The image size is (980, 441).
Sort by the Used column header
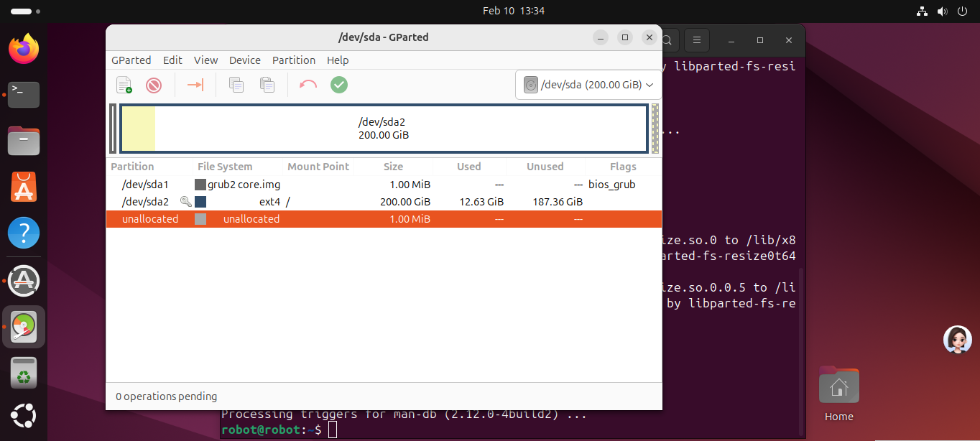(x=468, y=167)
